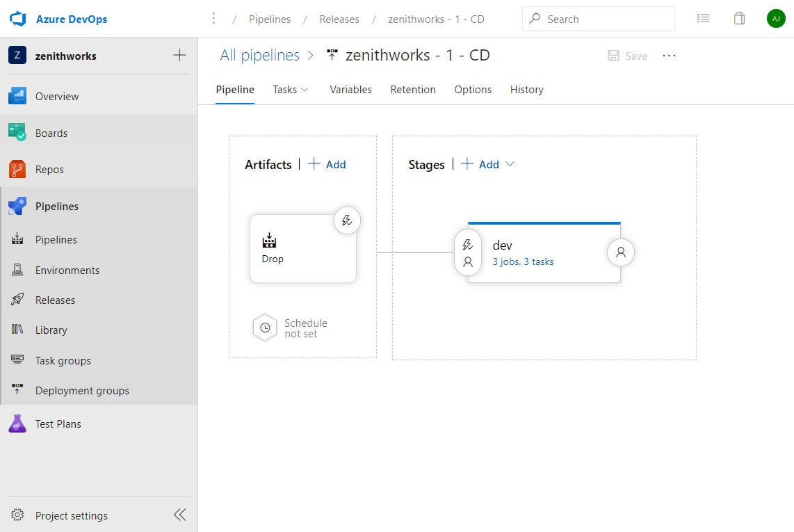Open Repos from the sidebar
794x532 pixels.
[x=51, y=169]
